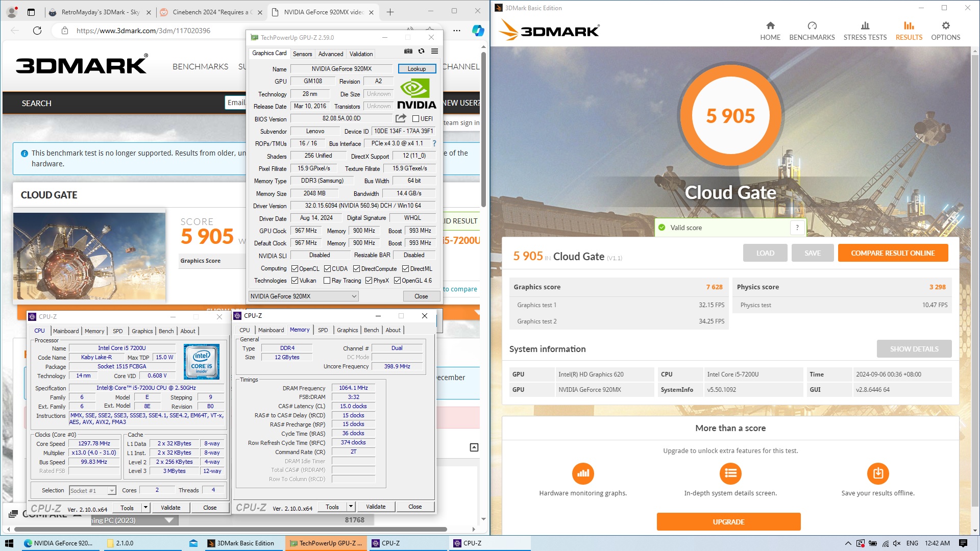
Task: Open Socket #1 selection dropdown in CPU-Z
Action: pyautogui.click(x=92, y=491)
